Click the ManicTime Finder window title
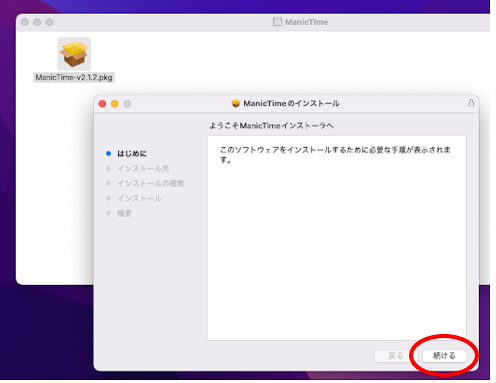This screenshot has height=383, width=496. (306, 22)
